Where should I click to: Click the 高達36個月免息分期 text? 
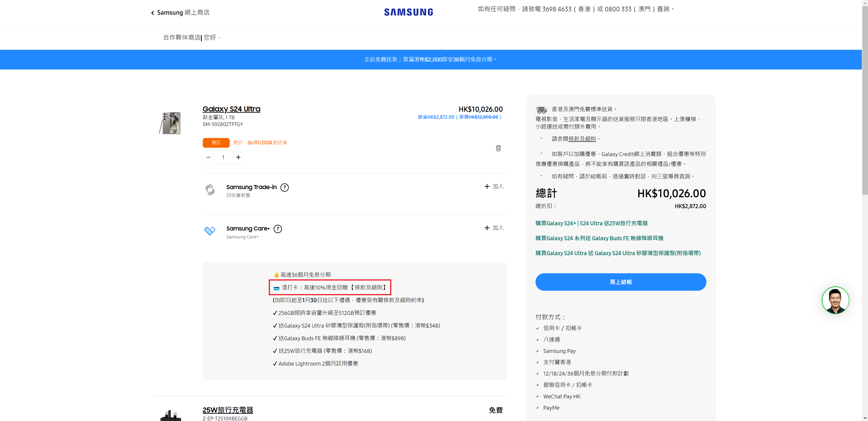[305, 275]
